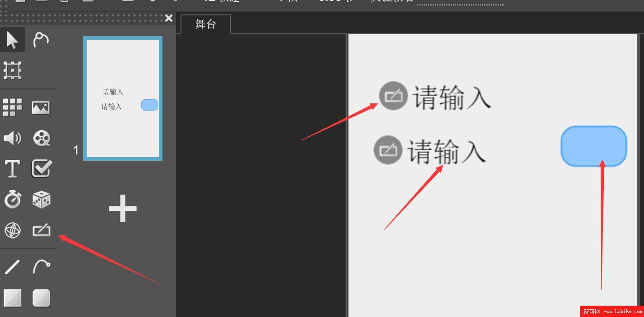Click the blue rounded button on stage
644x317 pixels.
click(593, 146)
